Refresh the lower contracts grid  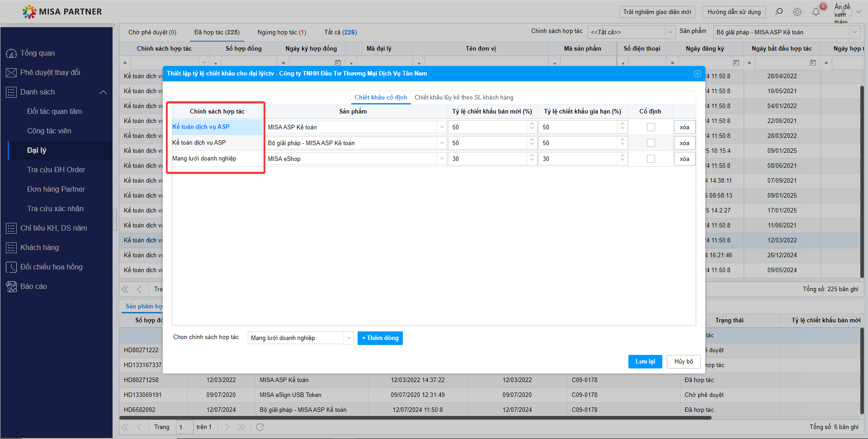pos(260,427)
